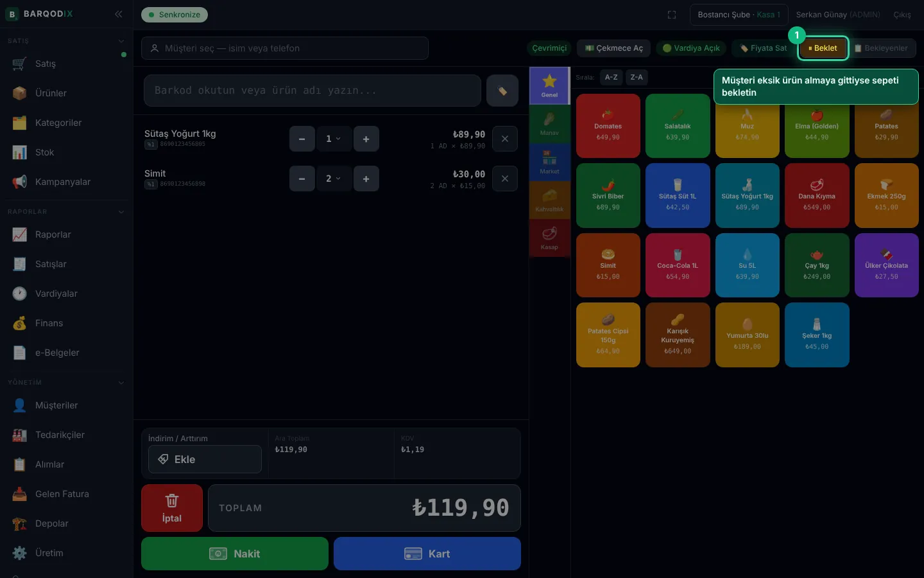Open quantity dropdown for Sütaş Yoğurt 1kg
The height and width of the screenshot is (578, 924).
[334, 139]
